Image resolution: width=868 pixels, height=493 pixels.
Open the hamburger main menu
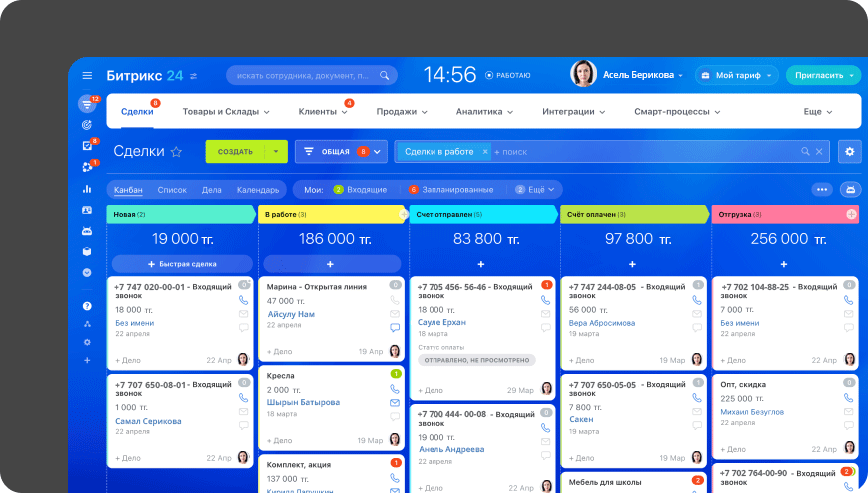[x=87, y=75]
